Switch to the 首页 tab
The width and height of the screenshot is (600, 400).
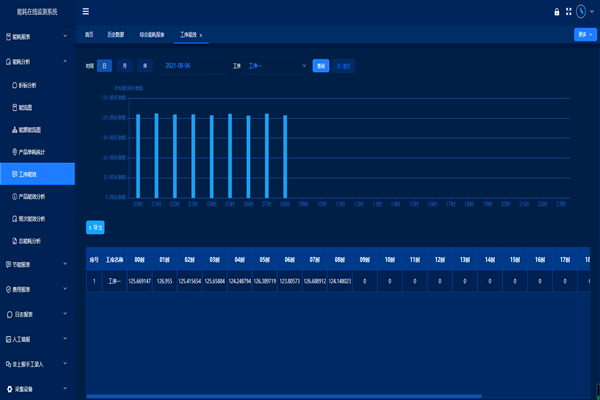(90, 34)
